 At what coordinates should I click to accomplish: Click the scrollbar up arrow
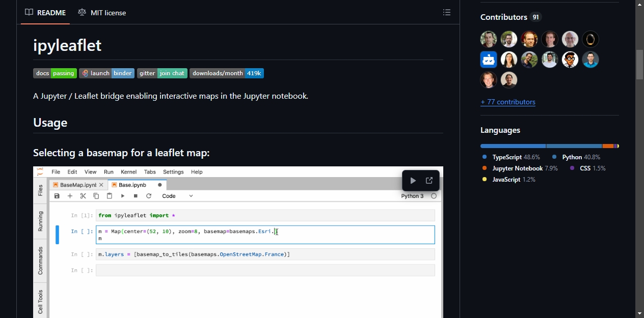[639, 4]
